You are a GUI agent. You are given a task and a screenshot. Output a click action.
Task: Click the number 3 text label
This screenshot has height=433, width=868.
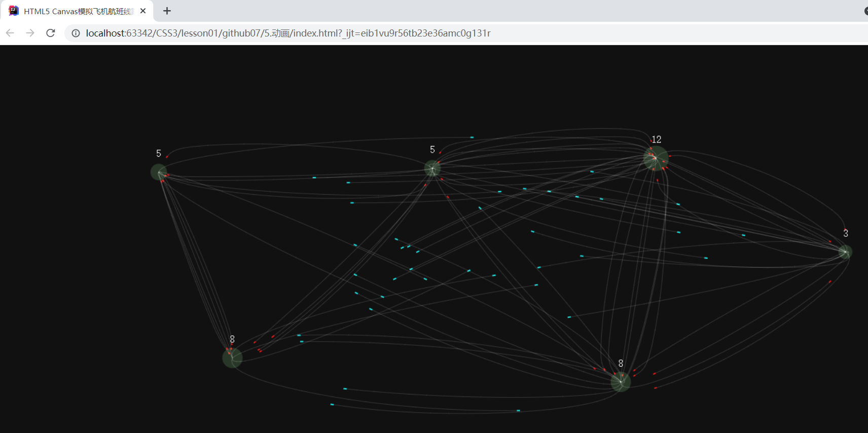pos(846,233)
